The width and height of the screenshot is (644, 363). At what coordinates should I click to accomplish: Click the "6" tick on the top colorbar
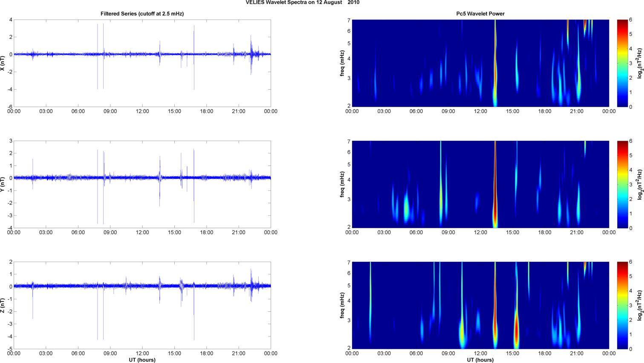(631, 20)
